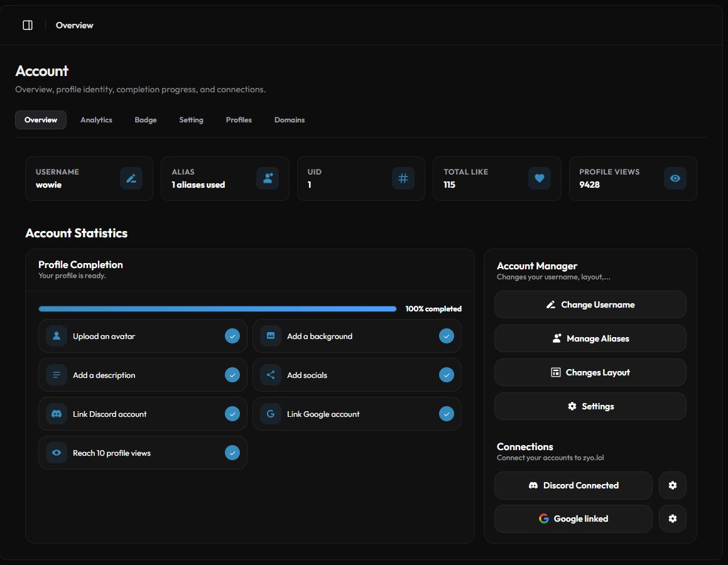Image resolution: width=728 pixels, height=565 pixels.
Task: Click the heart icon in Total Like card
Action: tap(539, 178)
